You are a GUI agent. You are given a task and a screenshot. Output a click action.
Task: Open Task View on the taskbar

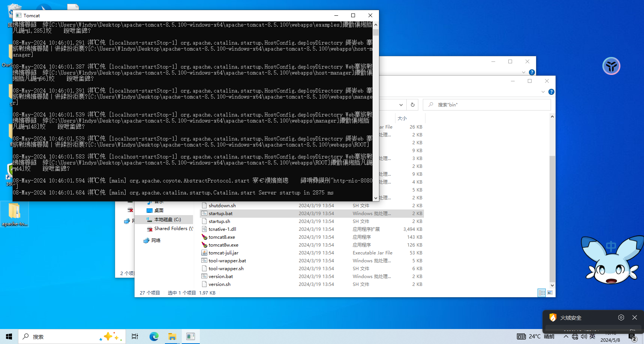135,337
